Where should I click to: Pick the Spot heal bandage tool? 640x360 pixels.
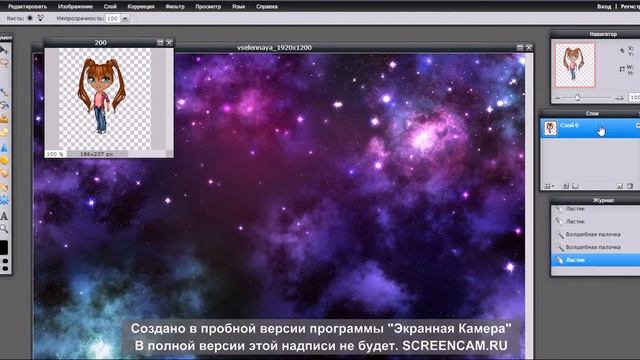[4, 187]
